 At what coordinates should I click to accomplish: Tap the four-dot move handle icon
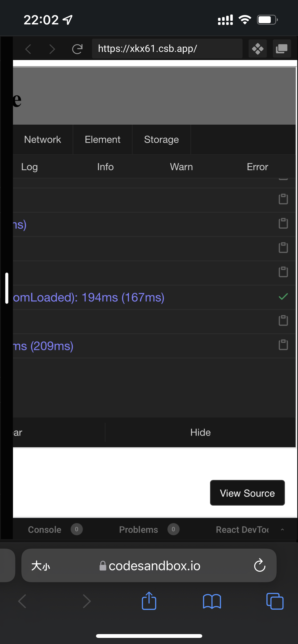[258, 49]
